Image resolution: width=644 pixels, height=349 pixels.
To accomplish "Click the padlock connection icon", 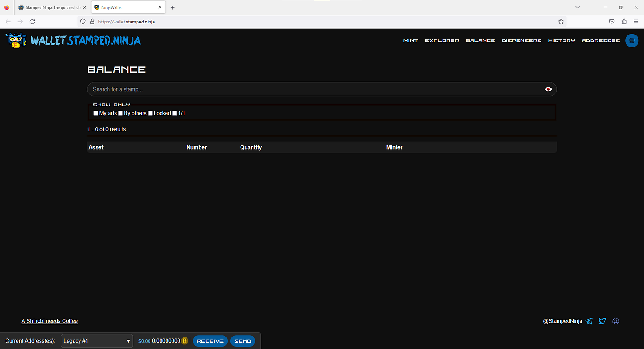I will click(x=92, y=22).
